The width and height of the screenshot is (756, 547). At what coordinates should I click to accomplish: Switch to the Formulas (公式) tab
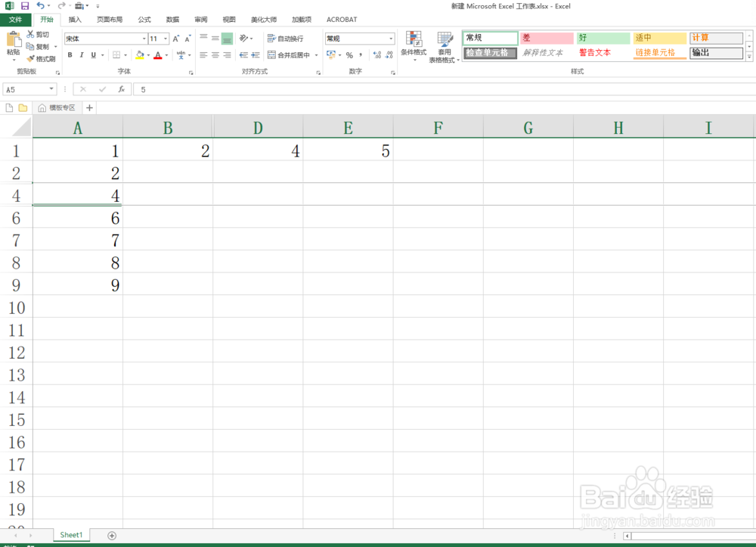coord(144,20)
